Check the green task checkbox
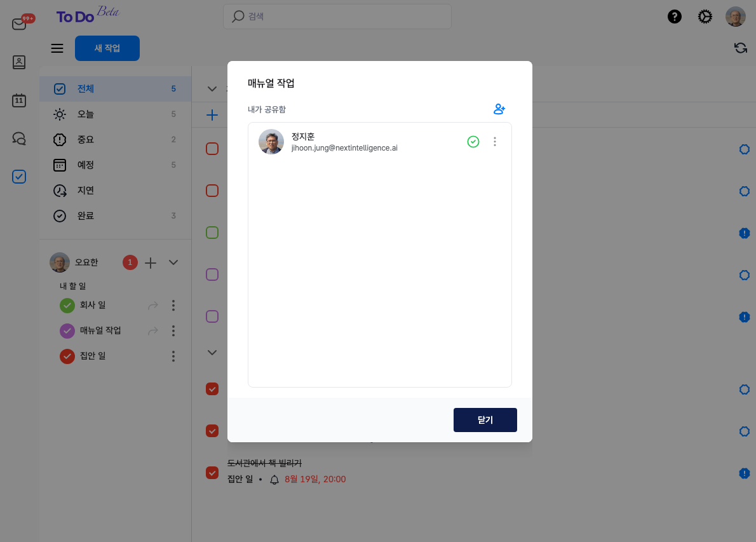 point(212,233)
